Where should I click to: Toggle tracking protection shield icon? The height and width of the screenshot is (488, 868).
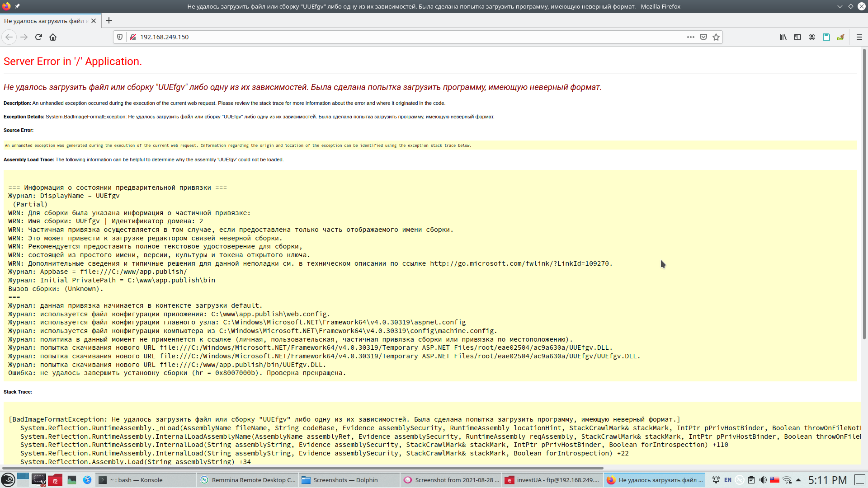point(120,37)
